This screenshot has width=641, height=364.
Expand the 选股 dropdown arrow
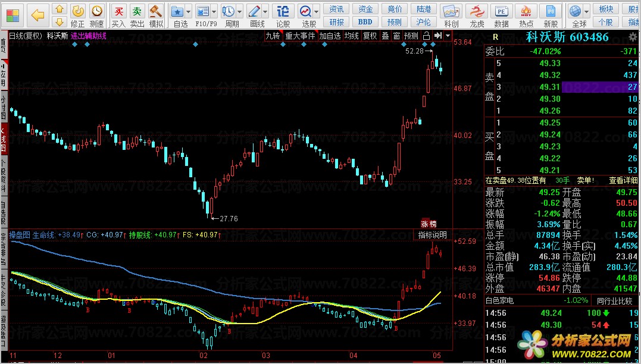pos(317,11)
